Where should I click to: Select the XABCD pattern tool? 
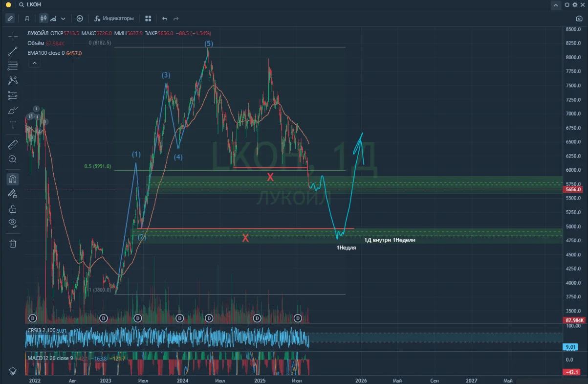point(13,80)
